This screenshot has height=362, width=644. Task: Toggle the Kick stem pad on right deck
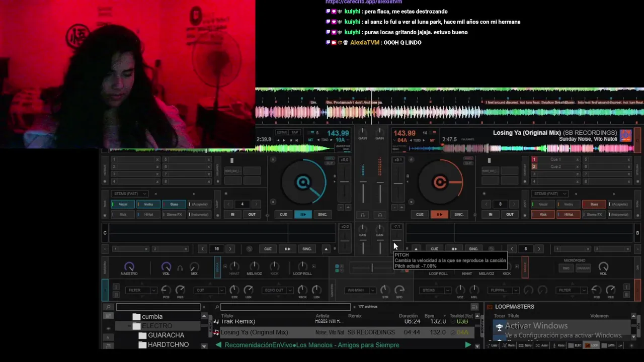[x=543, y=214]
